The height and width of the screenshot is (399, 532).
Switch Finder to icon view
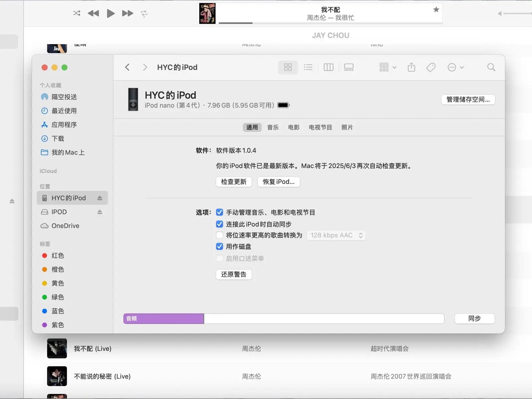click(288, 67)
